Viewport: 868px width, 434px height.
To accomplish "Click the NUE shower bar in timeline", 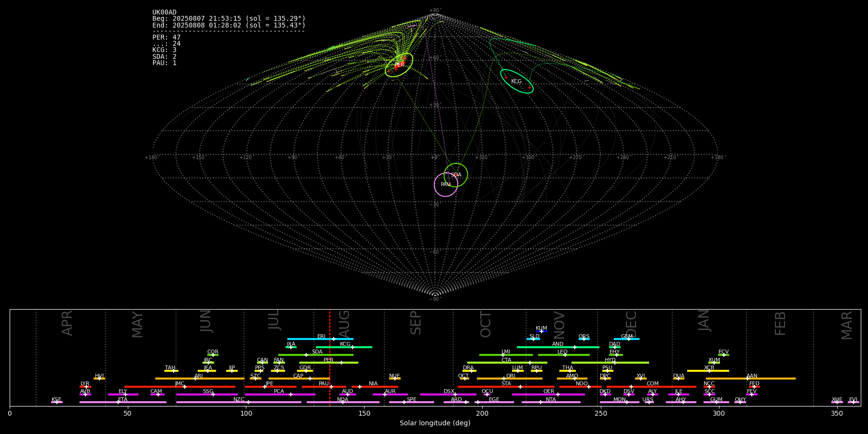I will pos(395,379).
